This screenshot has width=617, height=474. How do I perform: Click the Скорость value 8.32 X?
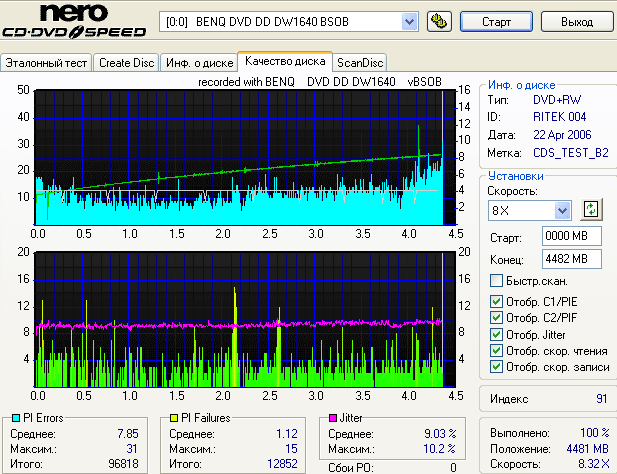point(594,464)
